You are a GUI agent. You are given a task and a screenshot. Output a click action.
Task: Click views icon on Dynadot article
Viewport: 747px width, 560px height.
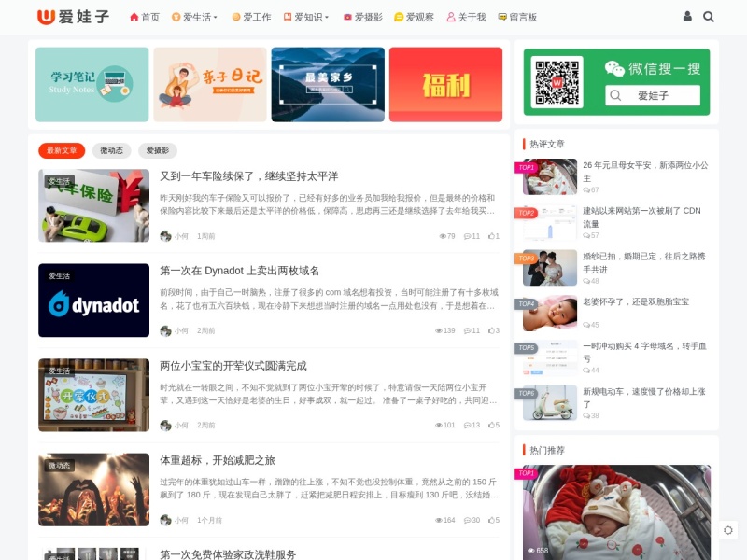click(x=439, y=330)
